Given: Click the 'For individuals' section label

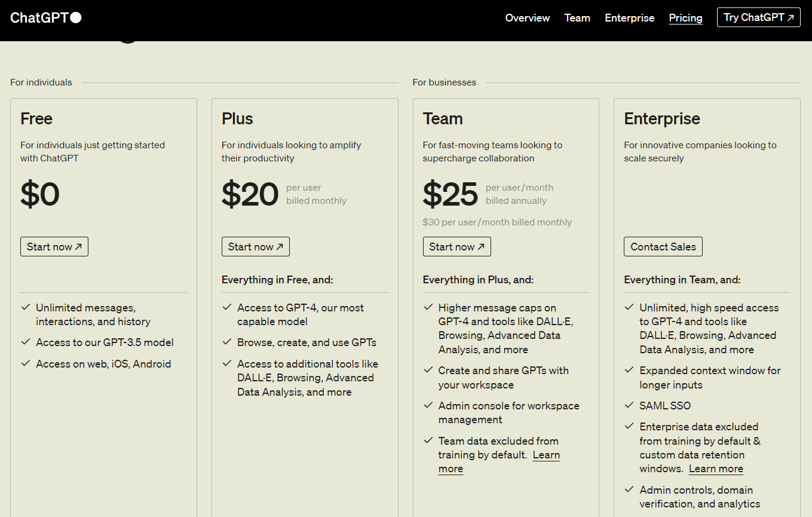Looking at the screenshot, I should 41,82.
